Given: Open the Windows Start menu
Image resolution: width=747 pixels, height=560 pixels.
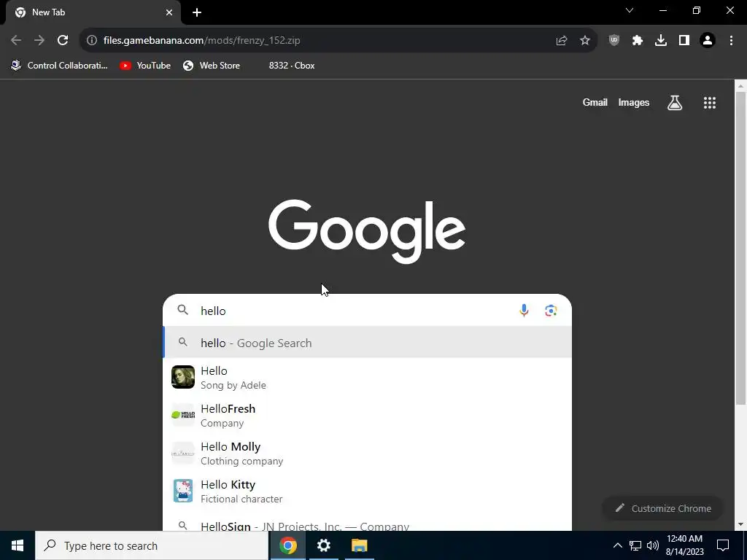Looking at the screenshot, I should click(18, 545).
